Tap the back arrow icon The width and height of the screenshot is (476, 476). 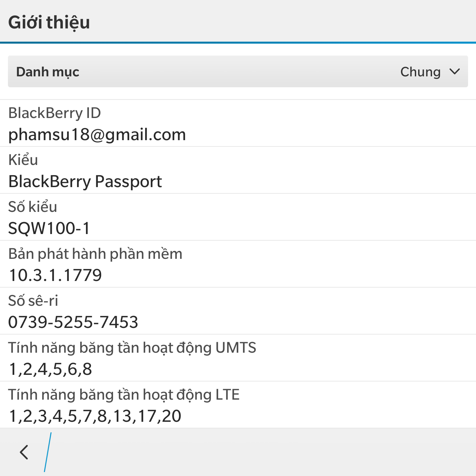(x=24, y=452)
